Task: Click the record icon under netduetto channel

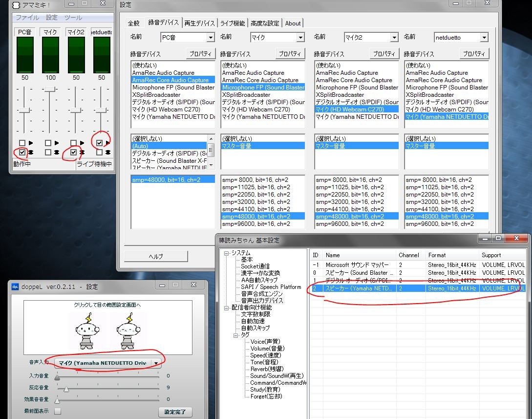Action: tap(108, 153)
